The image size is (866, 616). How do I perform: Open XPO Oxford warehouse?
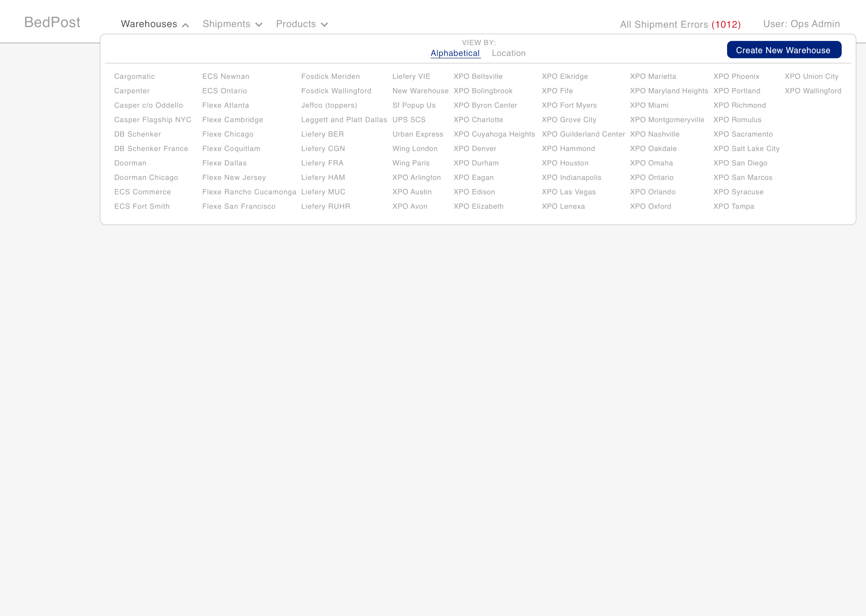(650, 206)
